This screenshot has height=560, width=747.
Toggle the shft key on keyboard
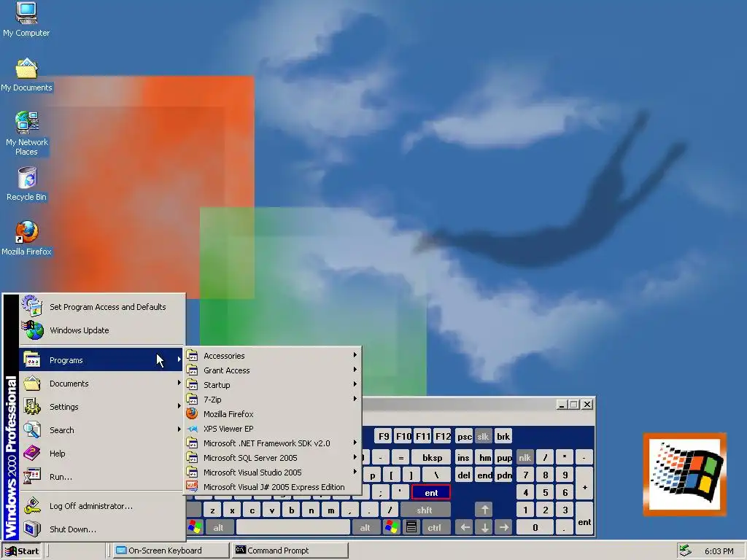tap(424, 510)
